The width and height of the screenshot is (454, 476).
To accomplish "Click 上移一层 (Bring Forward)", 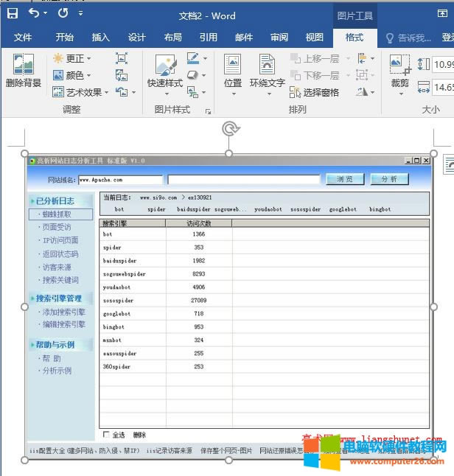I will (x=315, y=58).
